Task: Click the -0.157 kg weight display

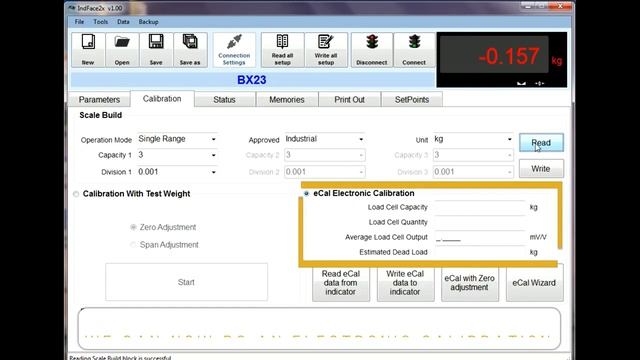Action: [x=502, y=60]
